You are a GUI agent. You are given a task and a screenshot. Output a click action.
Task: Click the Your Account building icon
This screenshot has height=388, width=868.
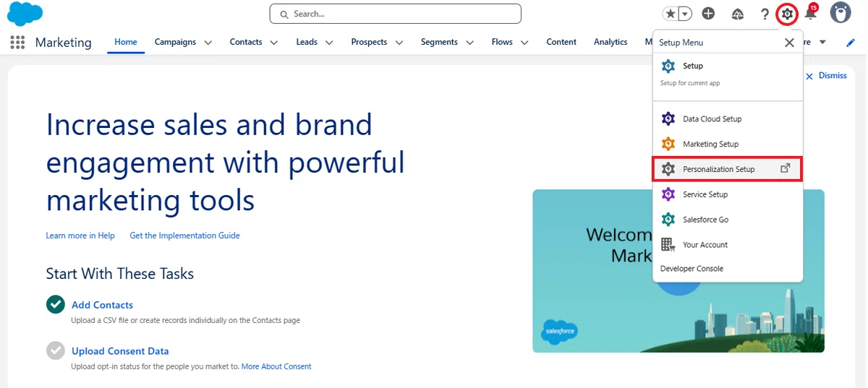[x=668, y=245]
